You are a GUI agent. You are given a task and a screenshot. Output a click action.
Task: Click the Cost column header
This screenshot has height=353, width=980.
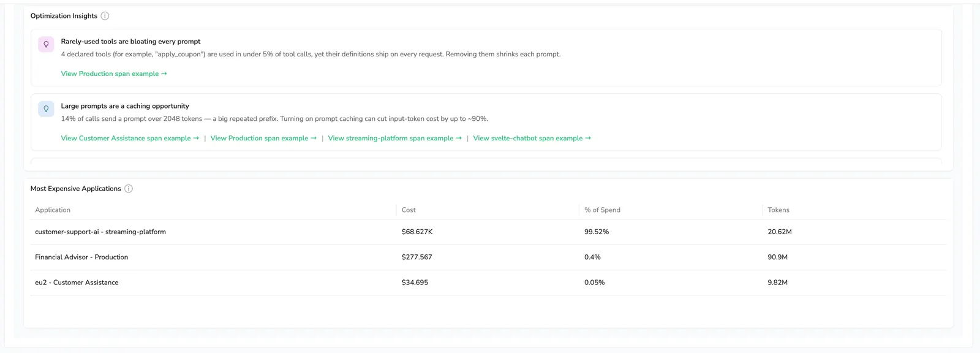(x=409, y=210)
